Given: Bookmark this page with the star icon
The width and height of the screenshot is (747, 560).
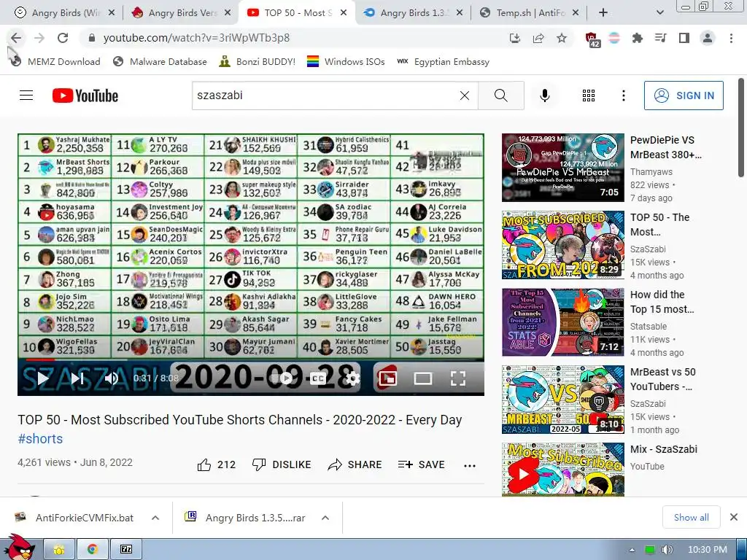Looking at the screenshot, I should 562,38.
